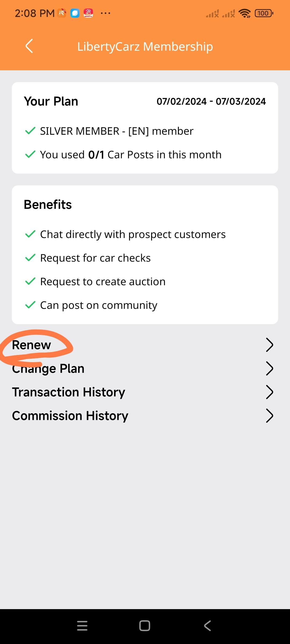Tap the Wi-Fi status icon
Image resolution: width=290 pixels, height=644 pixels.
245,13
